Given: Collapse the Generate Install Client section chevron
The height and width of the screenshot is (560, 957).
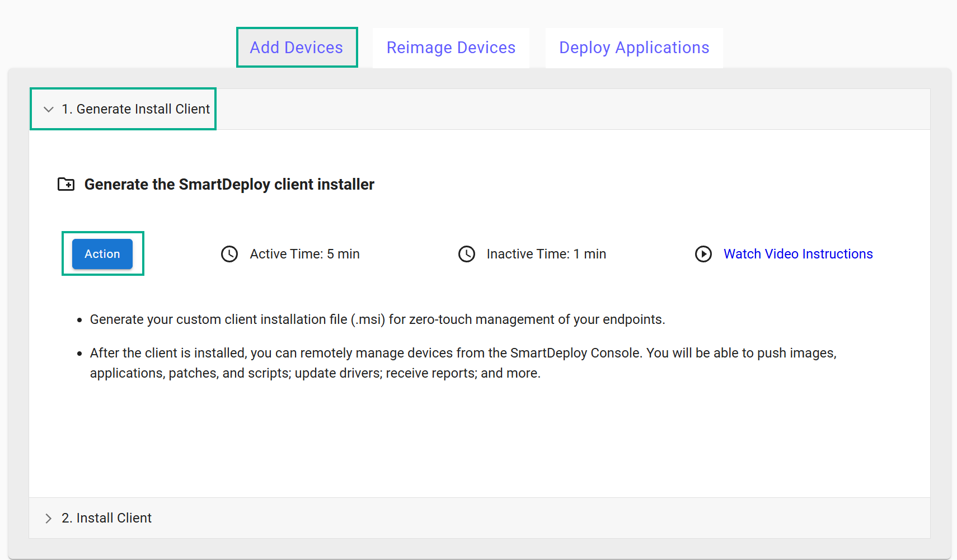Looking at the screenshot, I should point(49,109).
